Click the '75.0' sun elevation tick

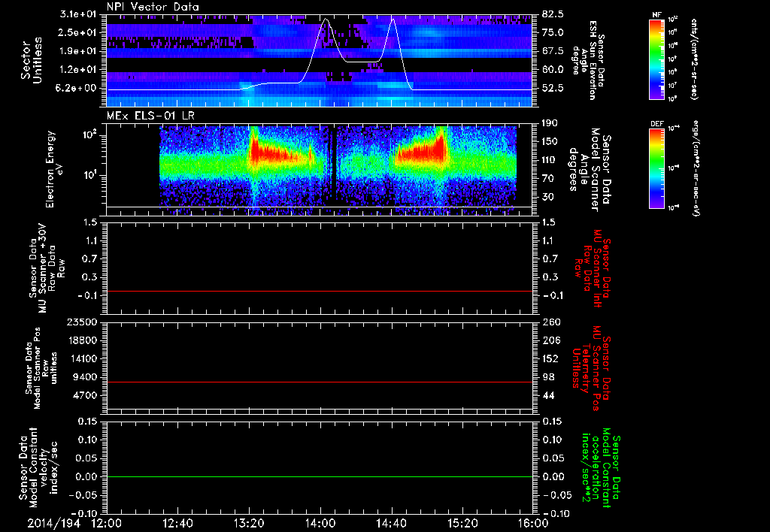coord(553,32)
